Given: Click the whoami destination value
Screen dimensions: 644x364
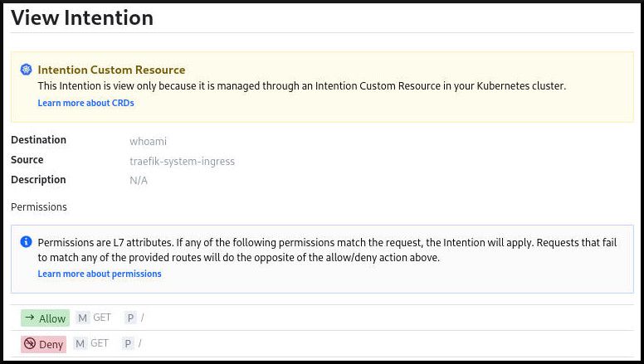Looking at the screenshot, I should [148, 141].
